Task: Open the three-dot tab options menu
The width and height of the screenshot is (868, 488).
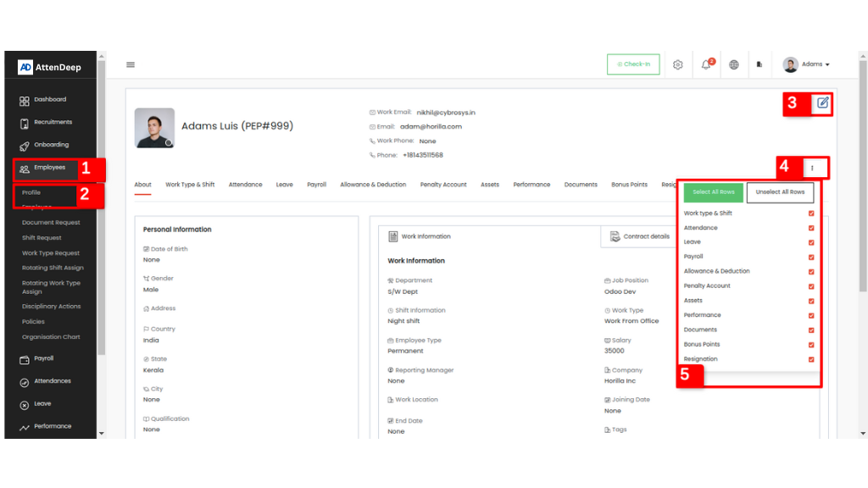Action: pos(812,169)
